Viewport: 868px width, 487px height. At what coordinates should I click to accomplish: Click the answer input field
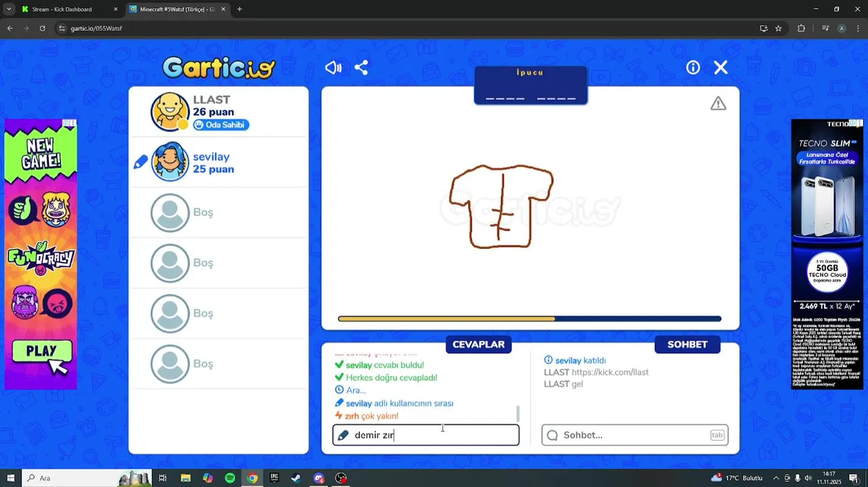pyautogui.click(x=426, y=435)
